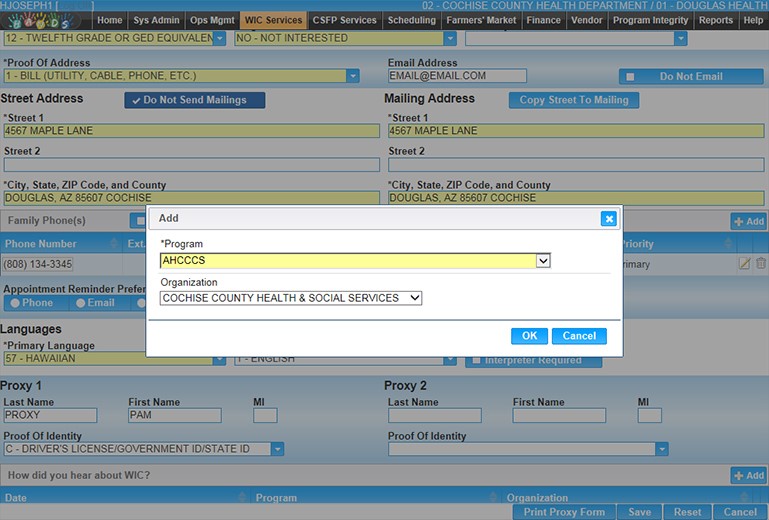
Task: Click the edit pencil icon for phone row
Action: pos(744,263)
